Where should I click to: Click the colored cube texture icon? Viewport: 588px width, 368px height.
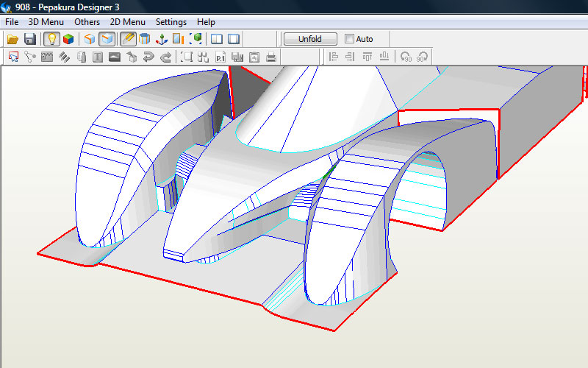click(68, 39)
